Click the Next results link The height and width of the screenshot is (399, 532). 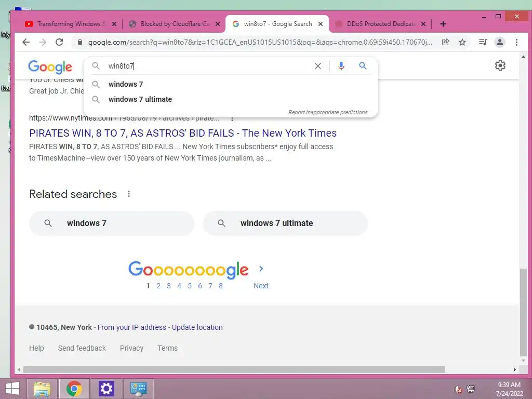(261, 286)
